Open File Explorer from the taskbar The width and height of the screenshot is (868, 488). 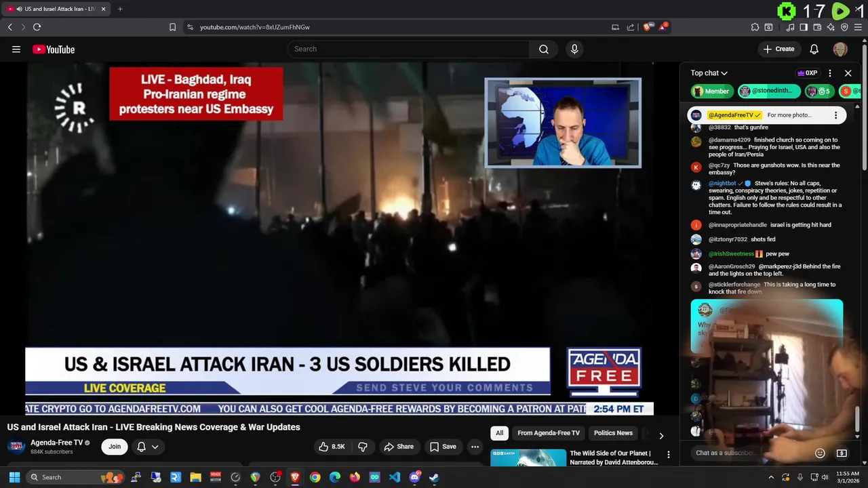[195, 477]
